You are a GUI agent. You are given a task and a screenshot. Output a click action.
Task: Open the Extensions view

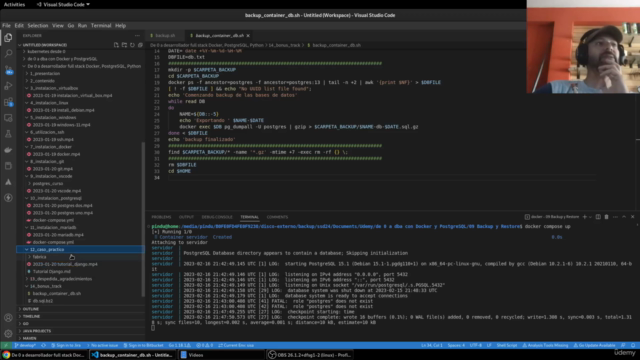[8, 102]
